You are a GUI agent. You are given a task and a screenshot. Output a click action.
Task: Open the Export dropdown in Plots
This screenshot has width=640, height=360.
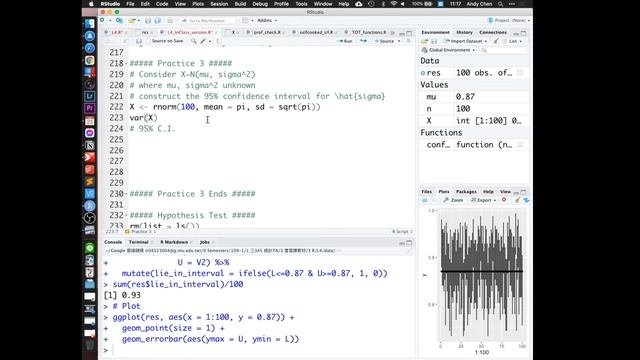(483, 200)
